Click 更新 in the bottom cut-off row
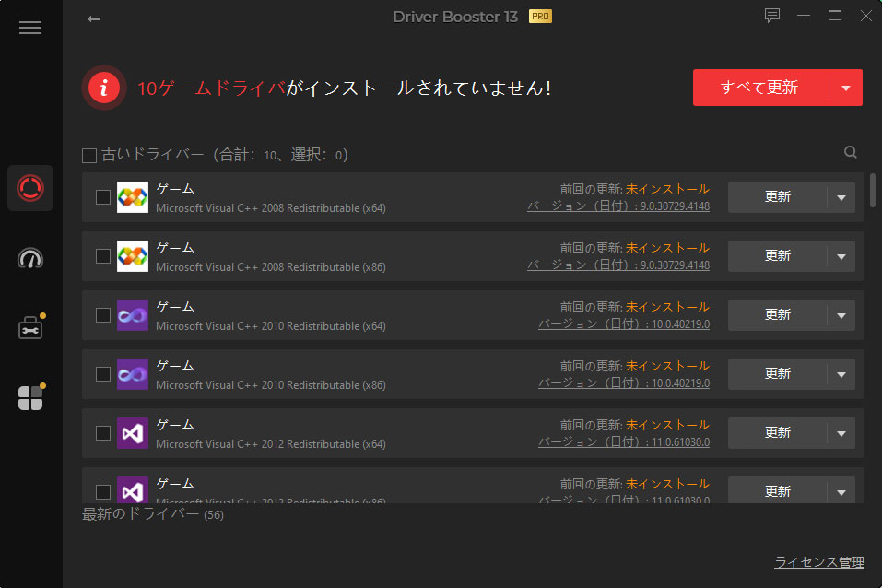This screenshot has height=588, width=882. [x=777, y=490]
